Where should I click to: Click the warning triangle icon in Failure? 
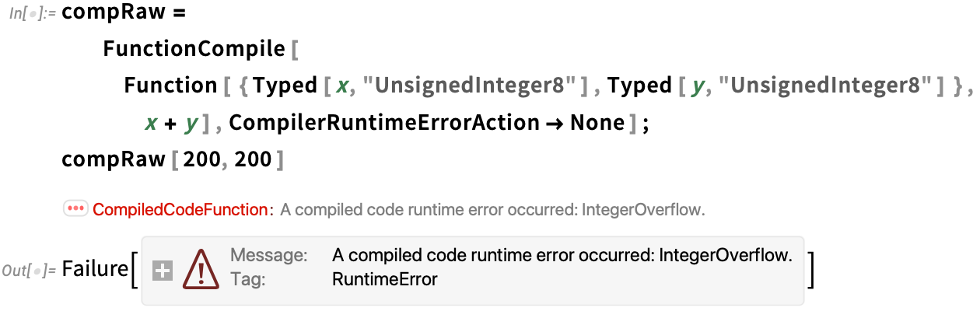click(200, 271)
